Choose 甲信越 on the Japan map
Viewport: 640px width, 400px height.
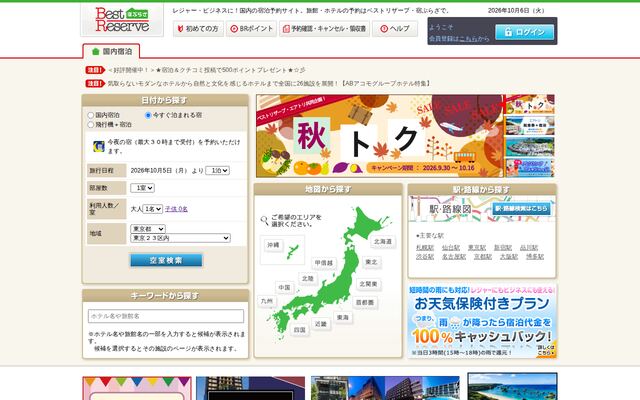tap(324, 263)
